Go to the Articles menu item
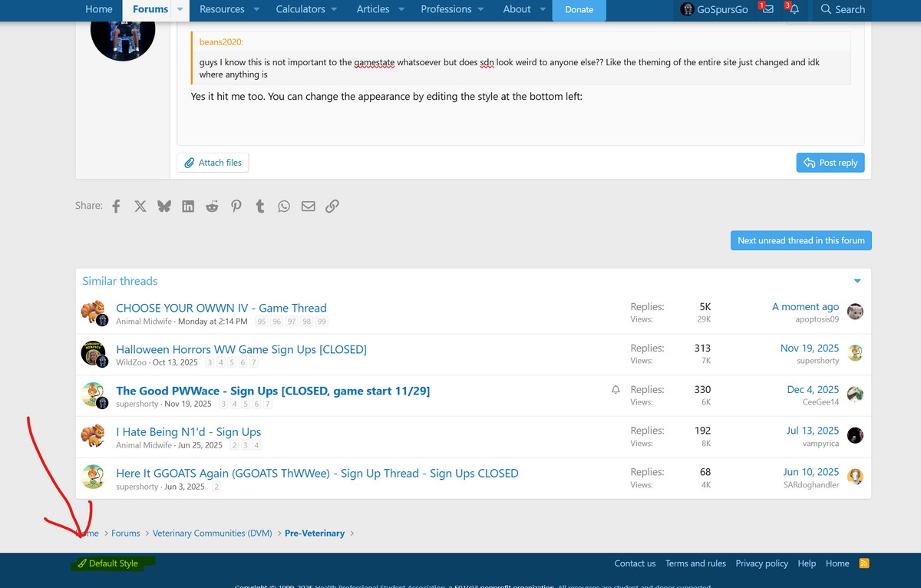 (x=373, y=9)
